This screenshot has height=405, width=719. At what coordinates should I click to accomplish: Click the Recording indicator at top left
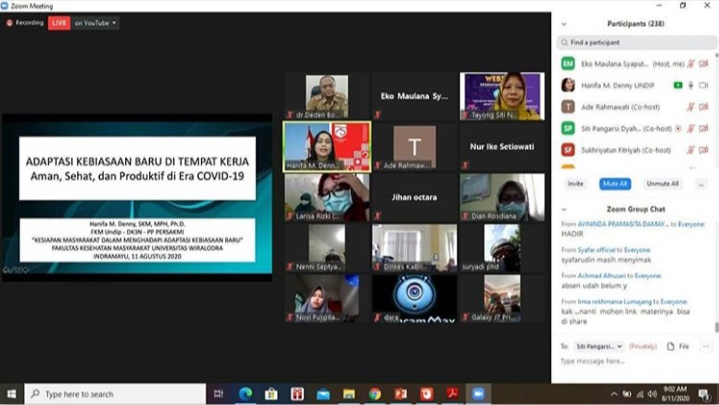[24, 22]
